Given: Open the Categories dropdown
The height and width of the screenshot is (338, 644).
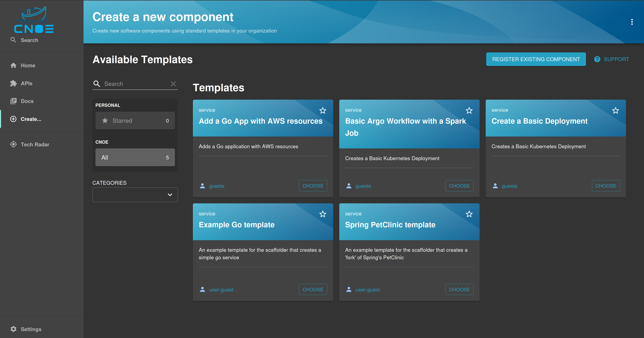Looking at the screenshot, I should pos(135,195).
